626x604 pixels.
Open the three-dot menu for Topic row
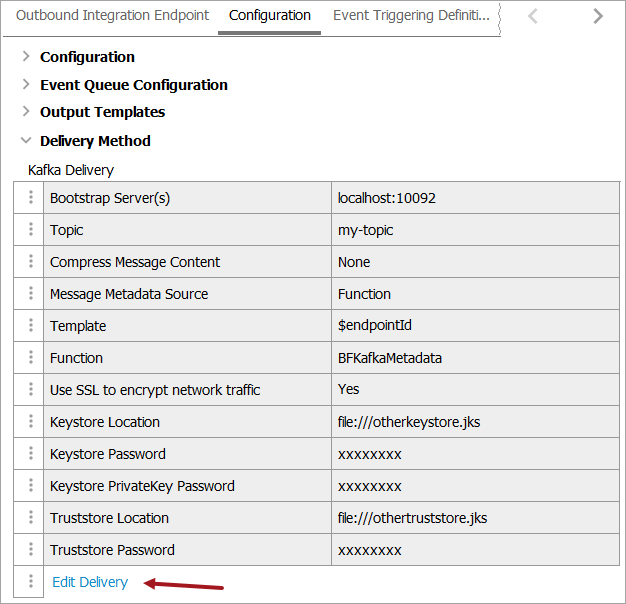pyautogui.click(x=30, y=230)
